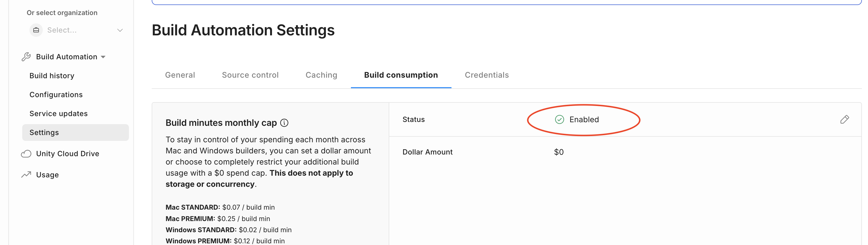Viewport: 868px width, 245px height.
Task: Open the organization Select dropdown
Action: 78,30
